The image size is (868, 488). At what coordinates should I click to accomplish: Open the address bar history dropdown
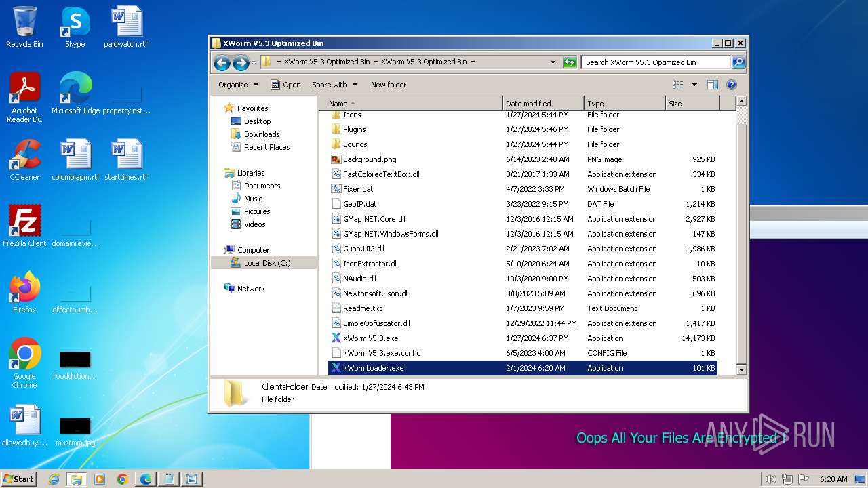tap(553, 62)
